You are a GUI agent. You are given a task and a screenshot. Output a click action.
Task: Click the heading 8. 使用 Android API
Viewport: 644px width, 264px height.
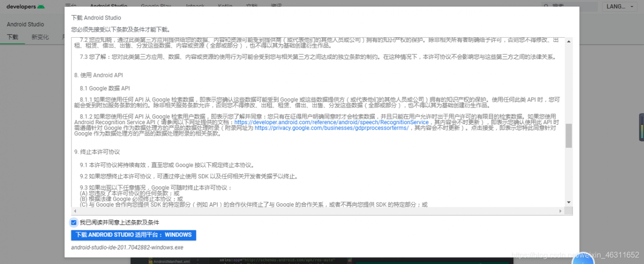coord(99,75)
